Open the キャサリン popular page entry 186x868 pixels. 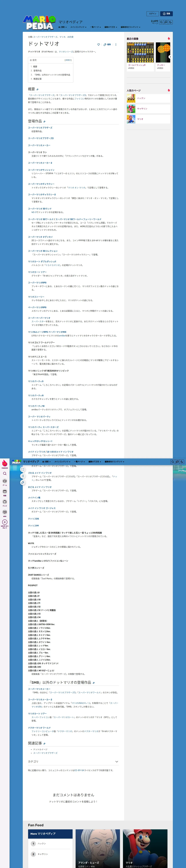point(148,109)
